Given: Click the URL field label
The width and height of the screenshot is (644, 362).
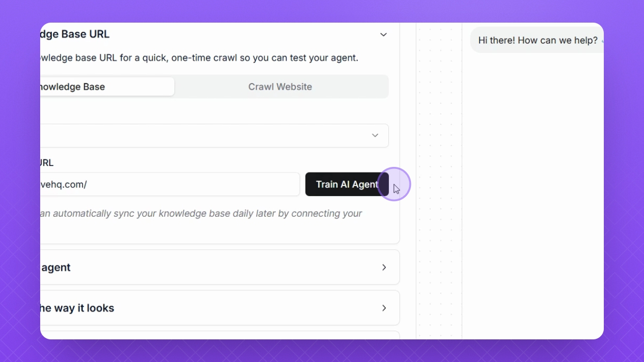Looking at the screenshot, I should click(x=46, y=163).
